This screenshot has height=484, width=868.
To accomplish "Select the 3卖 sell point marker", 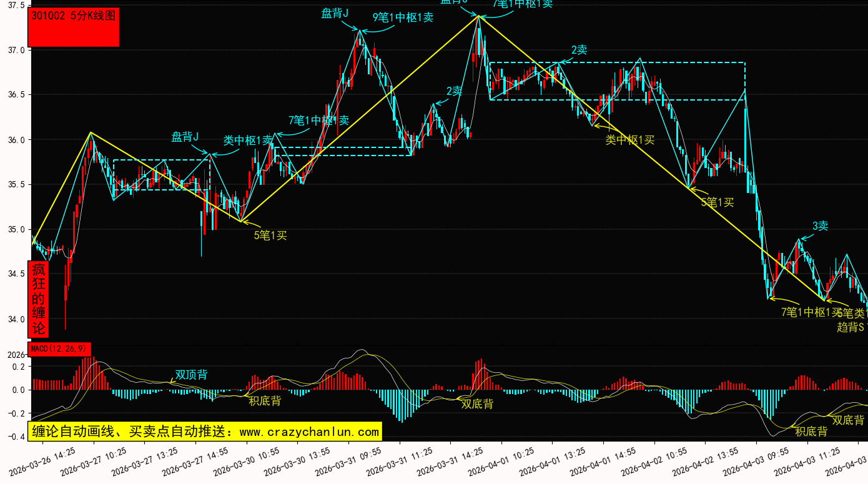I will tap(820, 226).
